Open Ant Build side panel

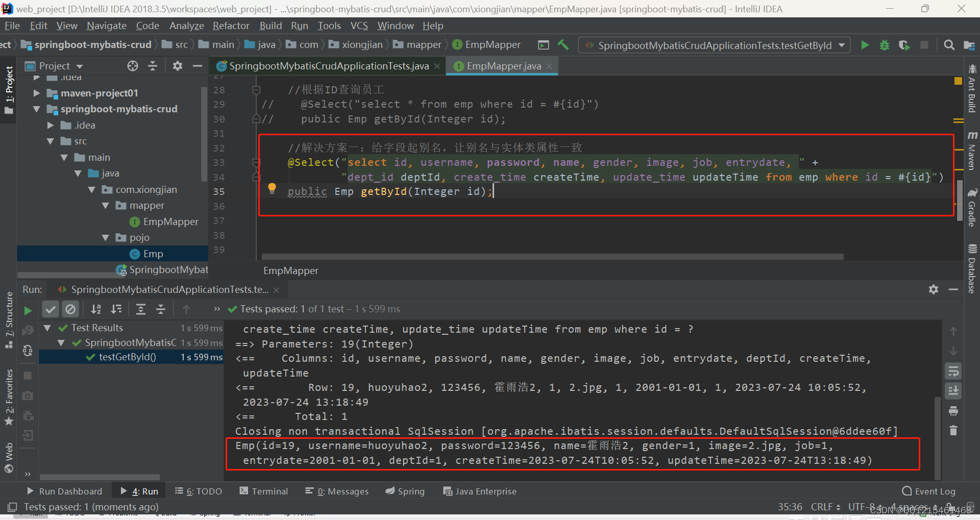point(972,88)
